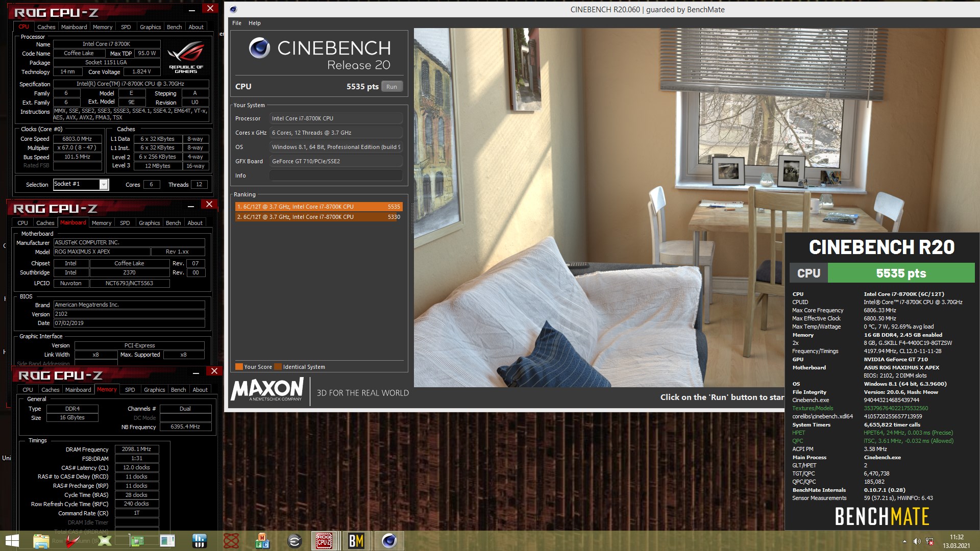Open the Windows Start button

point(12,540)
